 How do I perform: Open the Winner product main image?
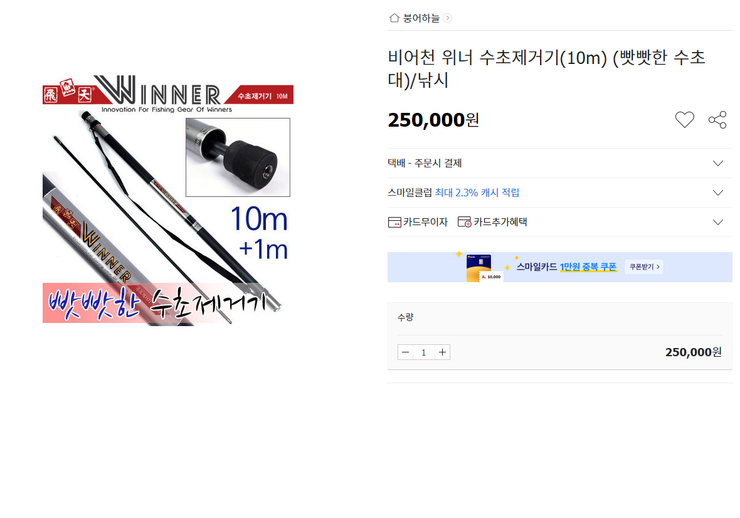pos(168,199)
